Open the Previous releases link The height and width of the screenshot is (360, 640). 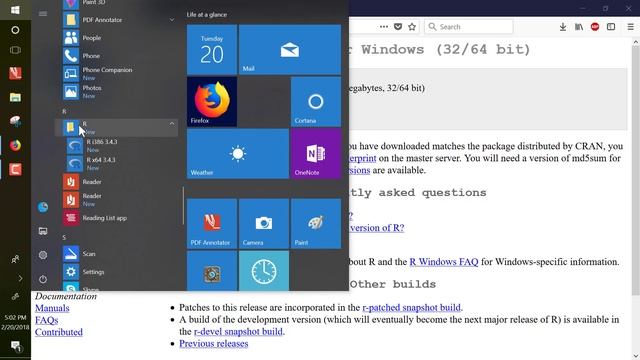(213, 344)
